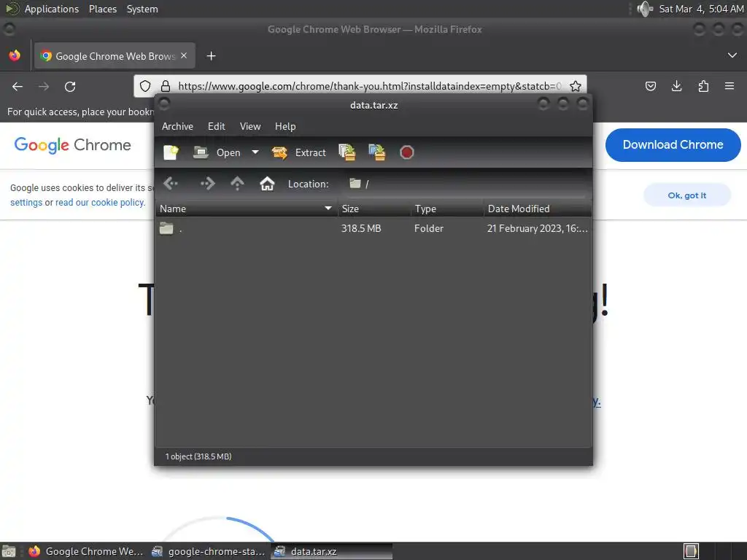Open the System menu
Viewport: 747px width, 560px height.
coord(142,9)
